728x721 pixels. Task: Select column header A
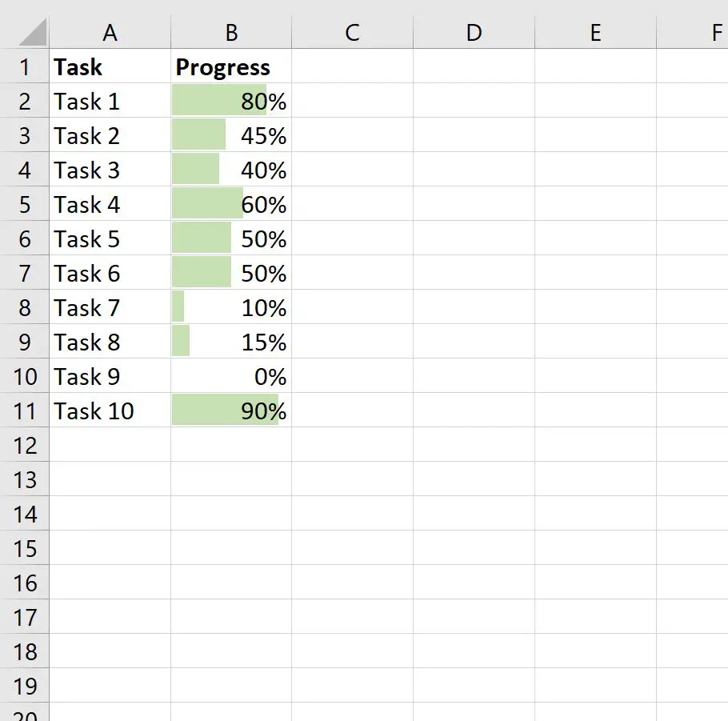click(x=110, y=33)
